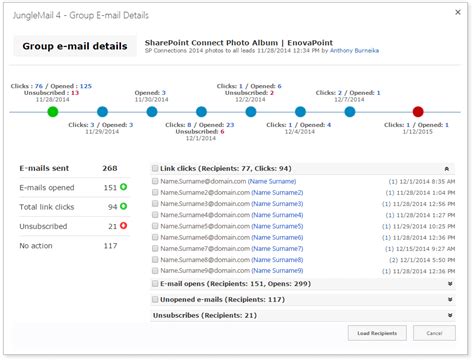This screenshot has height=361, width=474.
Task: Check the E-mail opens group checkbox
Action: 155,284
